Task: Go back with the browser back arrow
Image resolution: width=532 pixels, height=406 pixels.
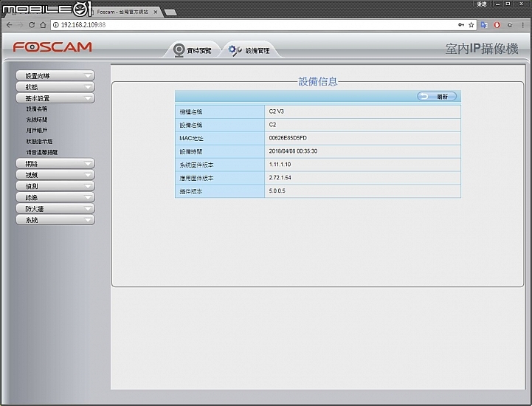Action: tap(9, 25)
